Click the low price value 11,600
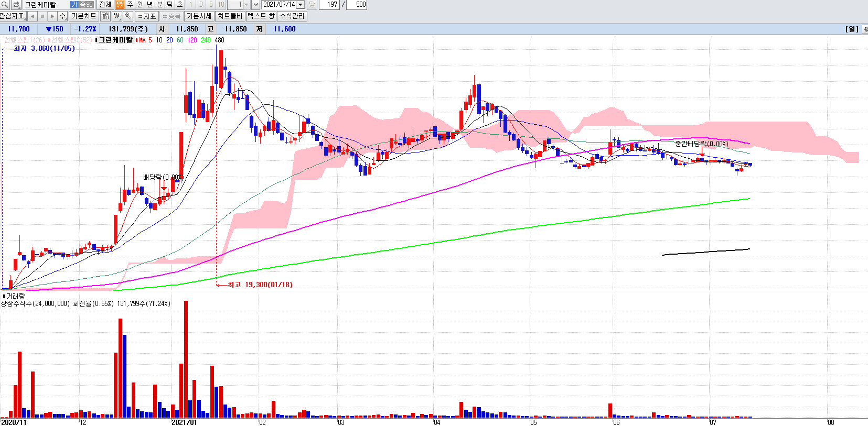868x426 pixels. pos(284,29)
